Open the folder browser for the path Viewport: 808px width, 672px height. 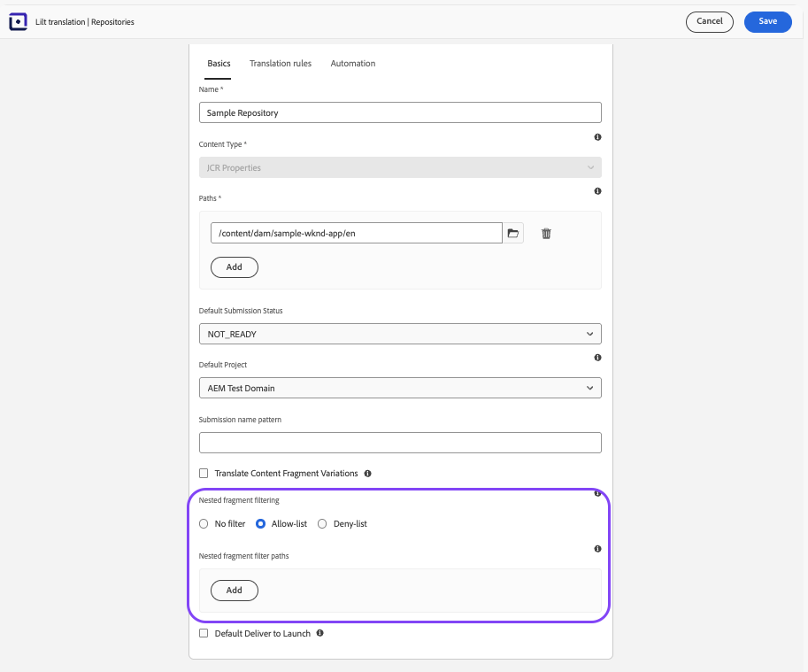point(513,233)
